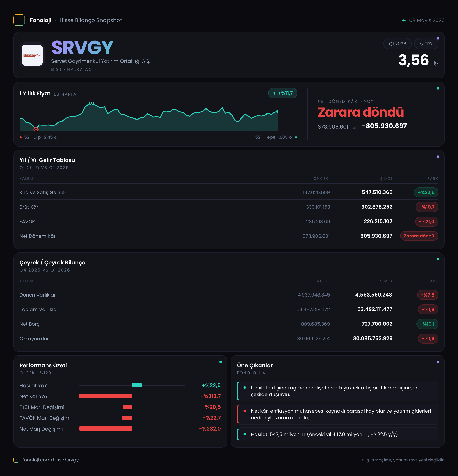Click the value 727.700.002
458x476 pixels.
point(377,324)
